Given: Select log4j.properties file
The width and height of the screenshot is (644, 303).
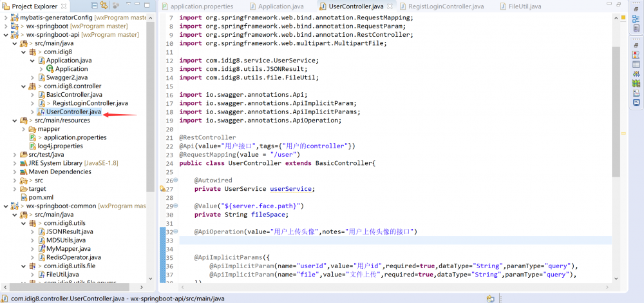Looking at the screenshot, I should (x=61, y=146).
